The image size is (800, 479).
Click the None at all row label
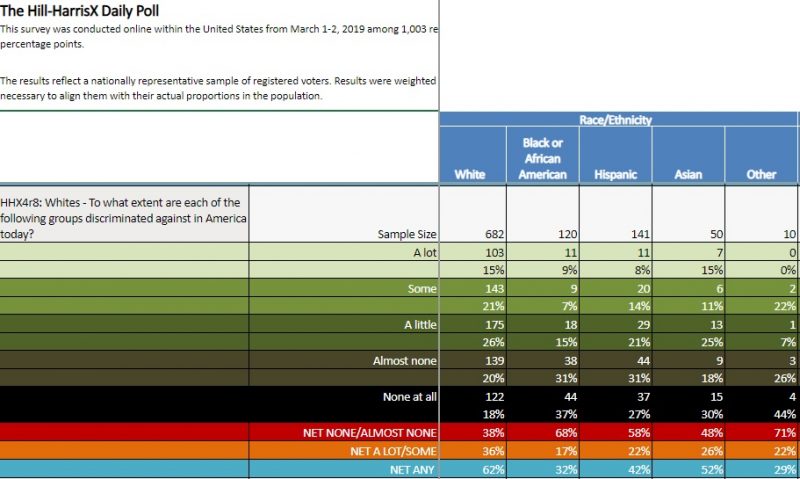point(410,397)
